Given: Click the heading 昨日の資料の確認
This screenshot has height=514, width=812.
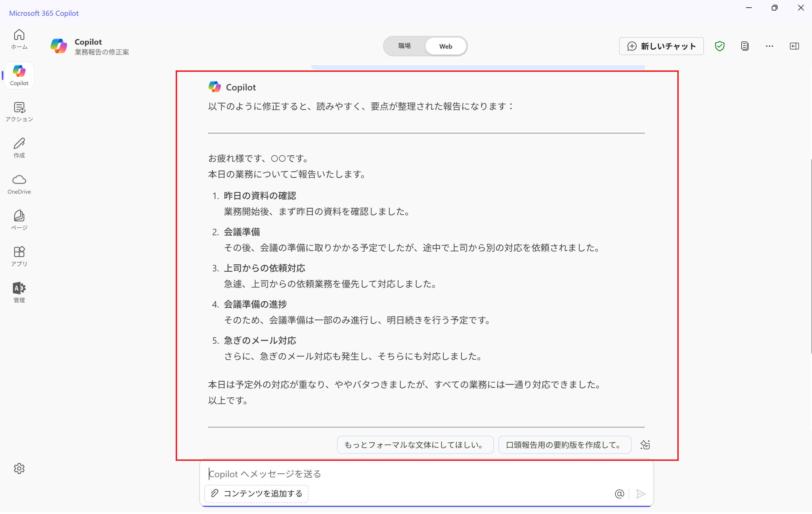Looking at the screenshot, I should (260, 196).
